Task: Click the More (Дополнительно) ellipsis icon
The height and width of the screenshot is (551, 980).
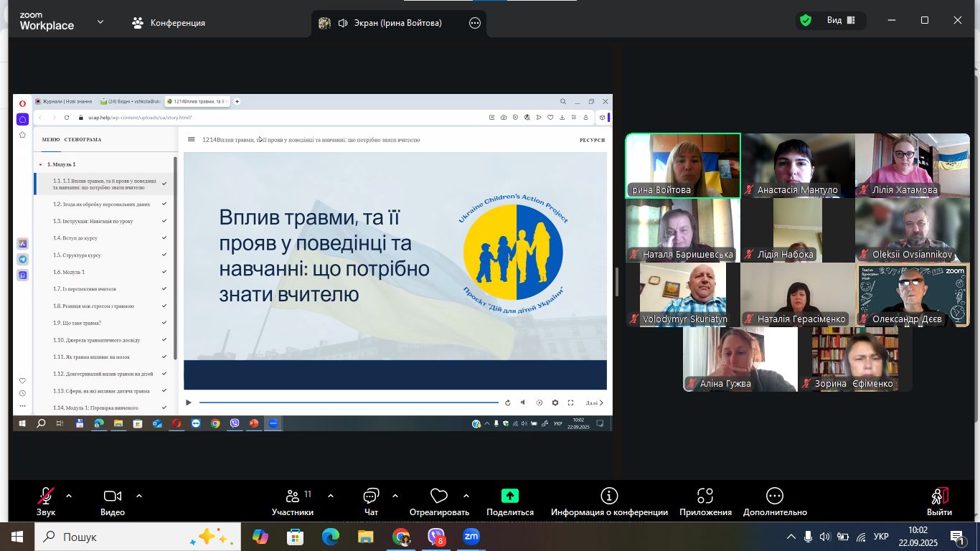Action: point(775,496)
